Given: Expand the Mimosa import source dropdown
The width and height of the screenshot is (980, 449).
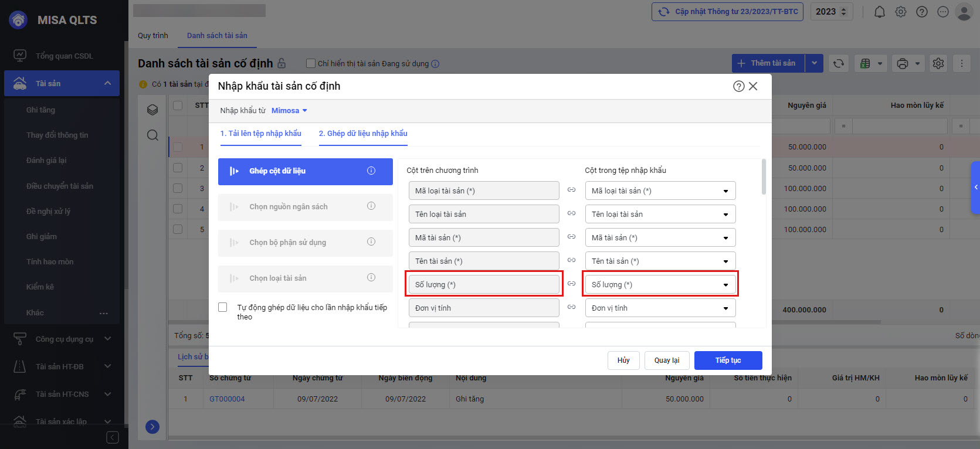Looking at the screenshot, I should [x=289, y=110].
